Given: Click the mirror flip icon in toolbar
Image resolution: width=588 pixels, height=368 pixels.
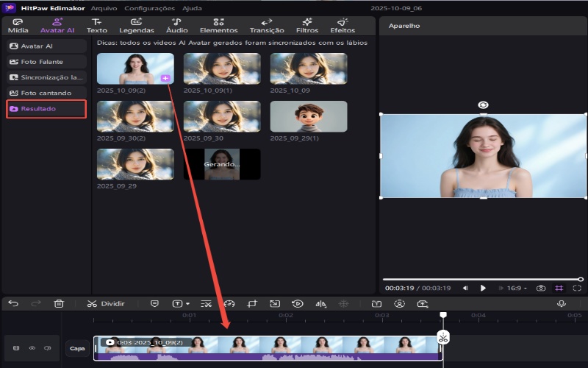Looking at the screenshot, I should [320, 303].
